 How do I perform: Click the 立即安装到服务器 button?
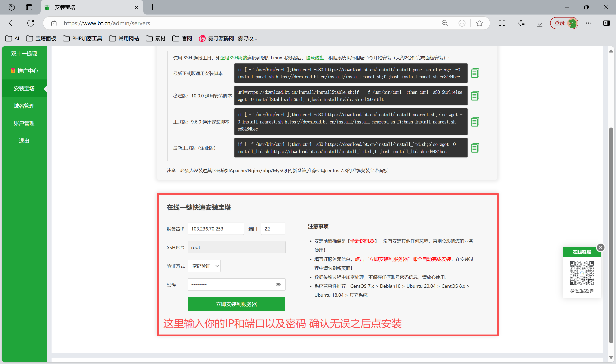pos(236,304)
